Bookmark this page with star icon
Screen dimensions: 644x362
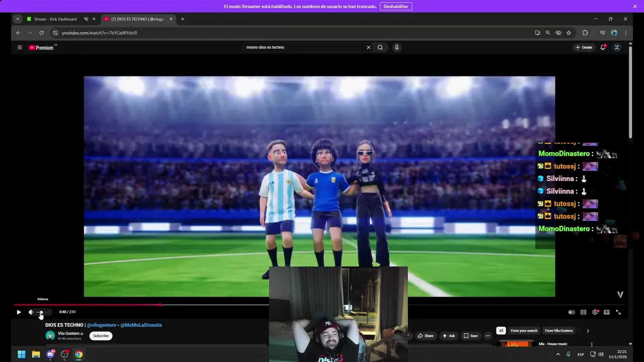[569, 33]
